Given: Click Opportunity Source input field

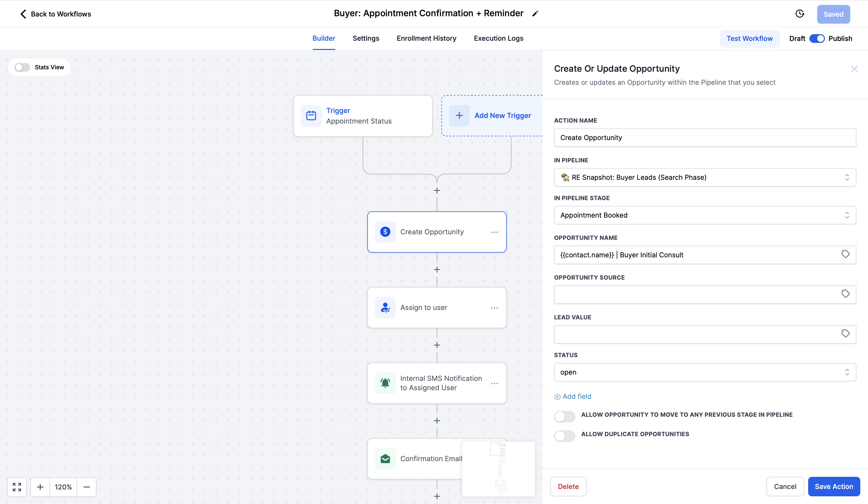Looking at the screenshot, I should [x=696, y=294].
